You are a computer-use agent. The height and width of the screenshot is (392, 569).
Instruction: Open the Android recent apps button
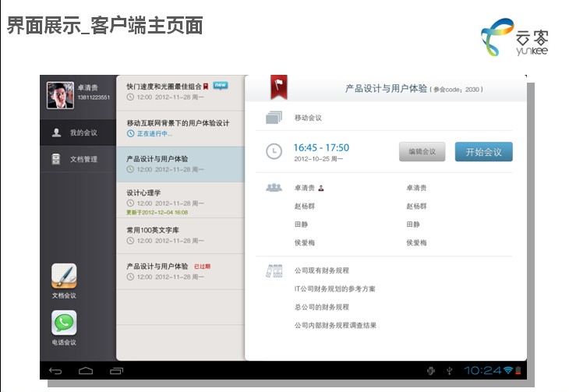tap(116, 369)
